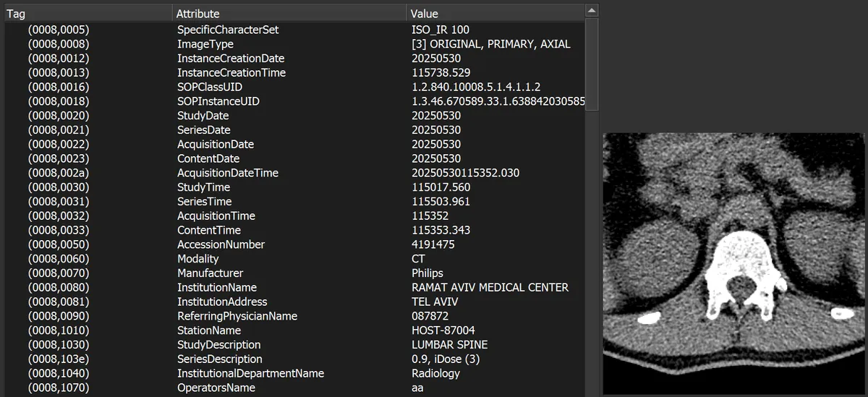Select the StudyDate row
This screenshot has height=397, width=868.
(294, 116)
